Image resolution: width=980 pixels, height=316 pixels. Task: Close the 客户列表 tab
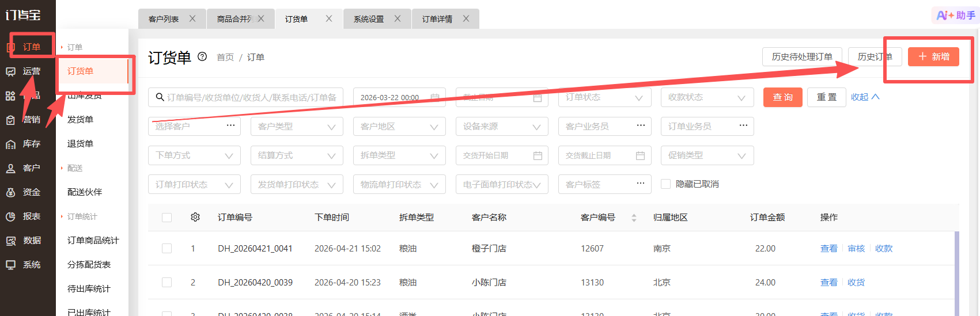(x=192, y=18)
